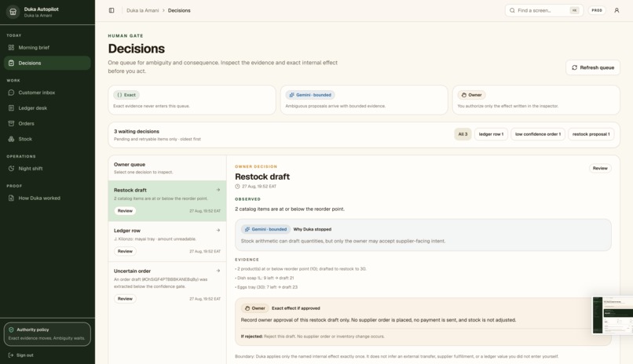Click the sparkle icon in Gemini-bounded summary card

tap(291, 95)
